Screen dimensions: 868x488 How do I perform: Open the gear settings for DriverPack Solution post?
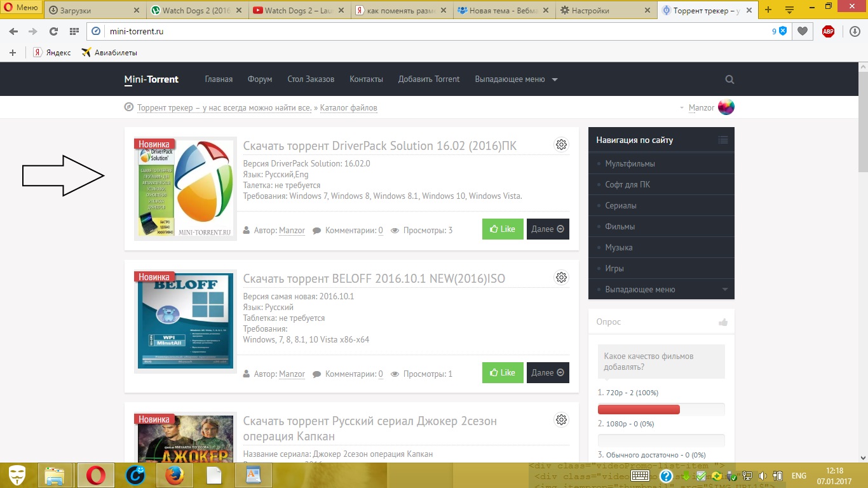(561, 145)
